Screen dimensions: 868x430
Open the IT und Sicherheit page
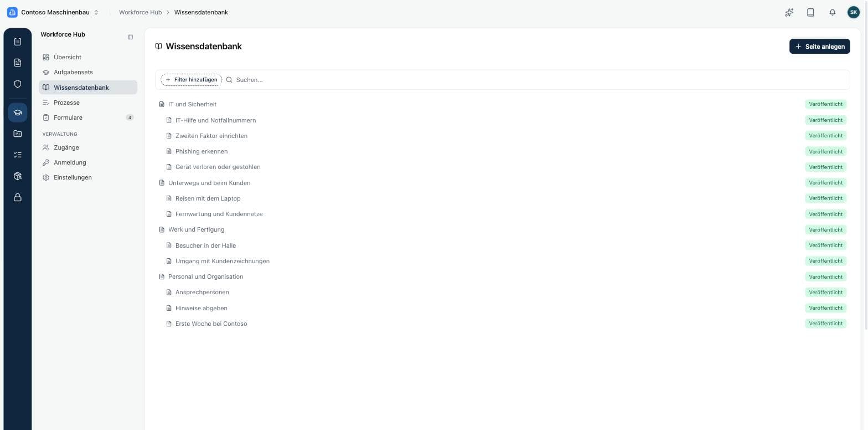pyautogui.click(x=192, y=104)
